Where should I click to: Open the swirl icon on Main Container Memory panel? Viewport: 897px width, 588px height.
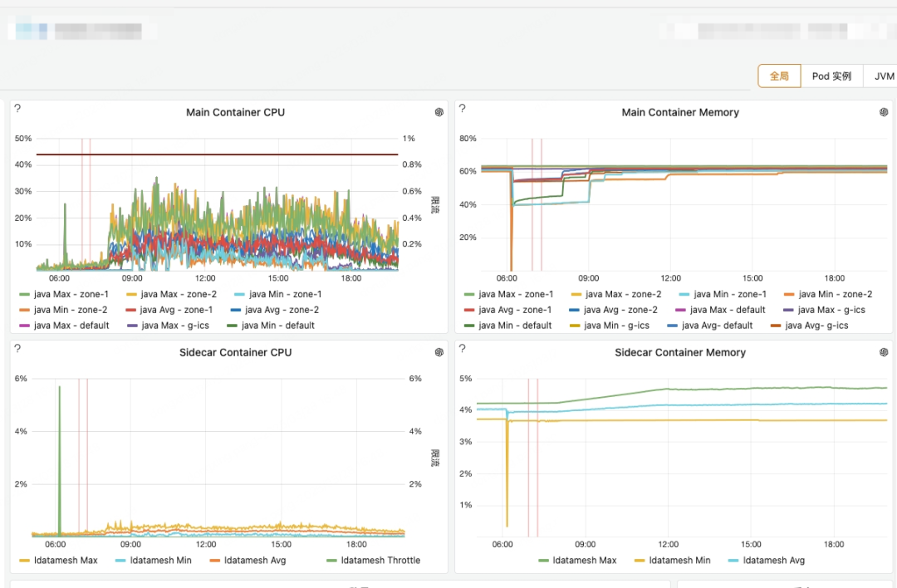click(x=884, y=113)
